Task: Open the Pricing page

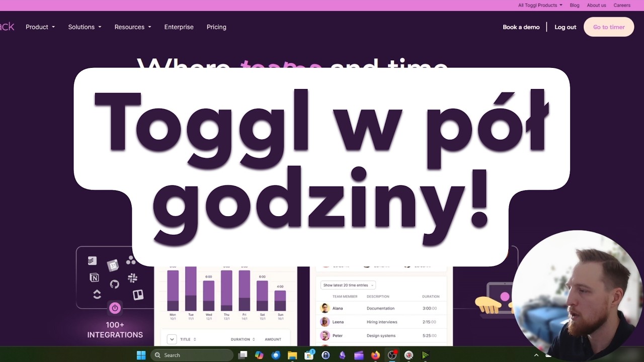Action: (x=216, y=27)
